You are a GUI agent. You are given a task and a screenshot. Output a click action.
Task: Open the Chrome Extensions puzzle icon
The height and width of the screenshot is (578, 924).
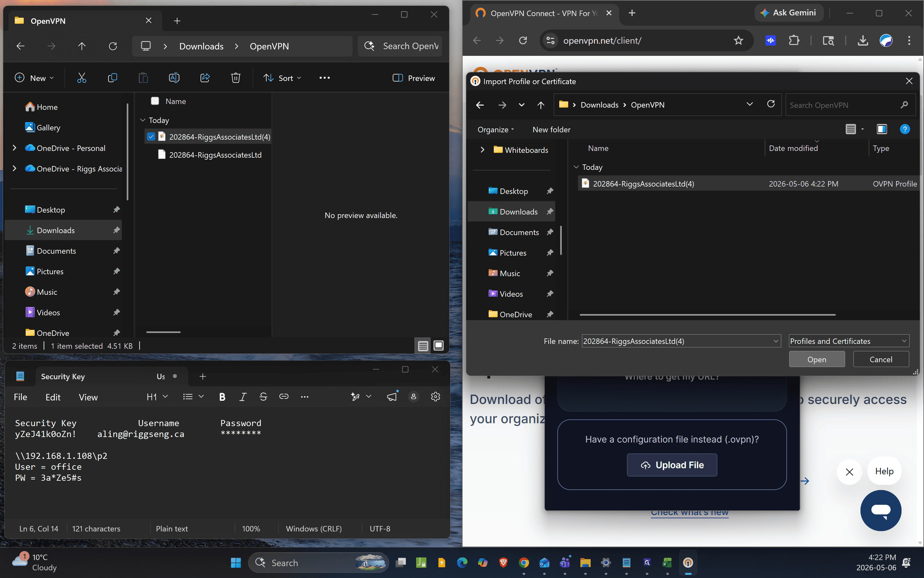[x=794, y=40]
